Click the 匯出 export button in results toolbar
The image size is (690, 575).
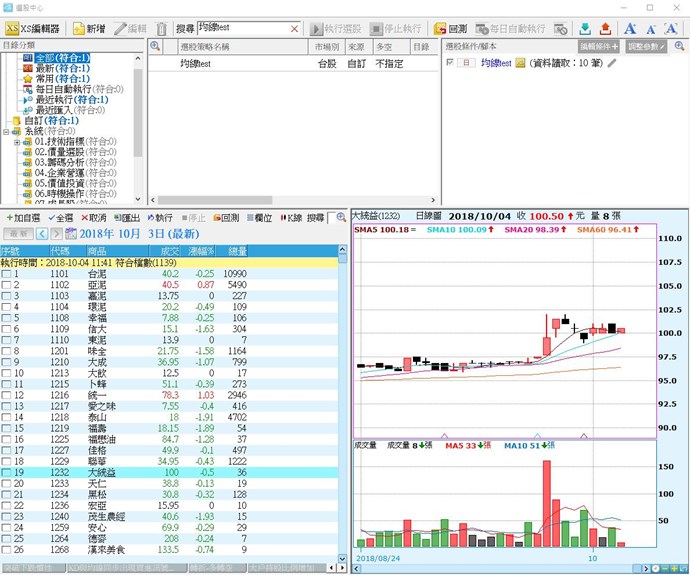127,217
